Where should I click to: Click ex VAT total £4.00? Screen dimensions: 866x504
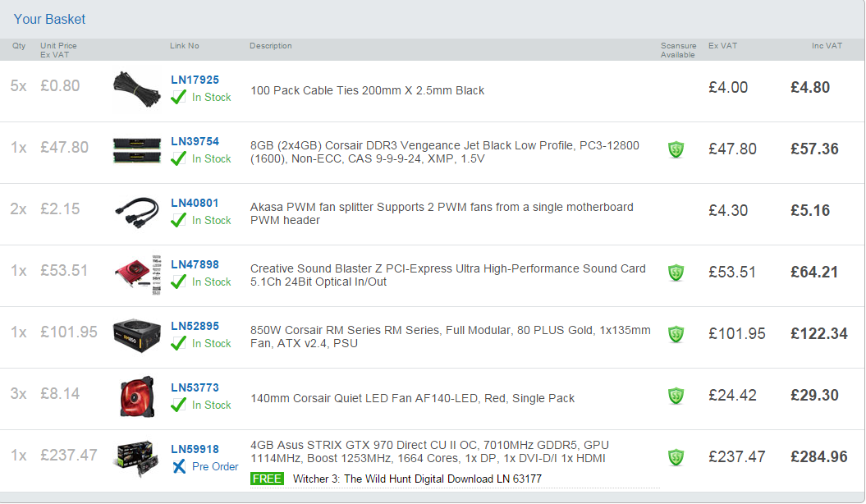pos(728,88)
